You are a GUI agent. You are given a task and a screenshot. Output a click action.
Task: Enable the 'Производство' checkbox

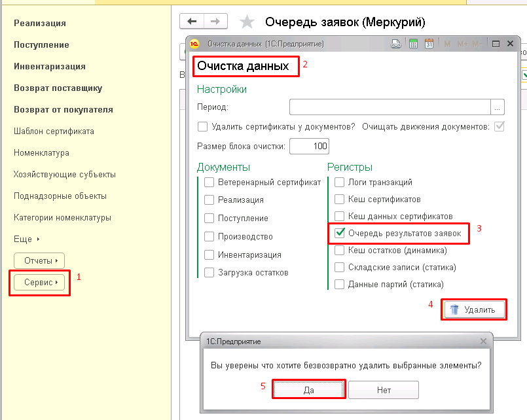pos(209,236)
